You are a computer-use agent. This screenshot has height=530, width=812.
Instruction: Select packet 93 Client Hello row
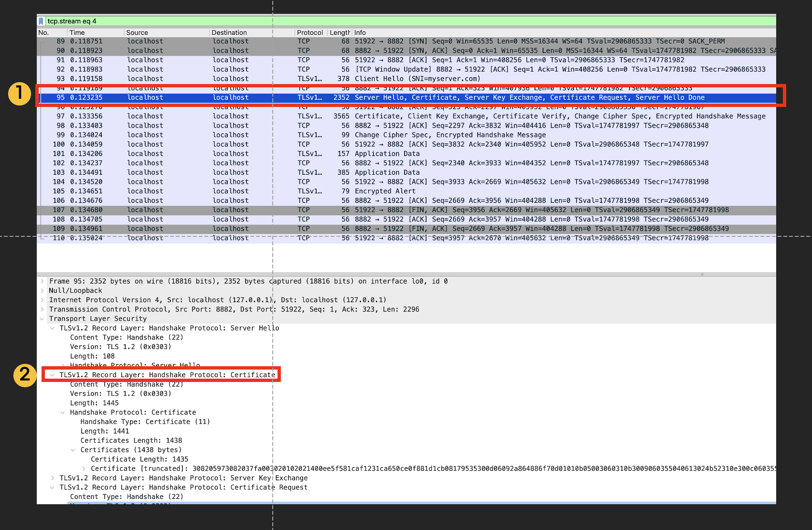pyautogui.click(x=406, y=79)
